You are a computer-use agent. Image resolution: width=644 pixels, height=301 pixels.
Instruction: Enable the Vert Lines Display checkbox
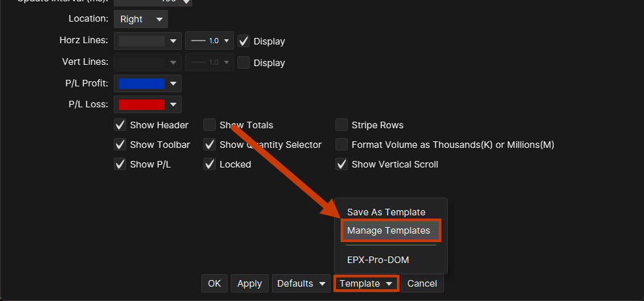pos(244,63)
